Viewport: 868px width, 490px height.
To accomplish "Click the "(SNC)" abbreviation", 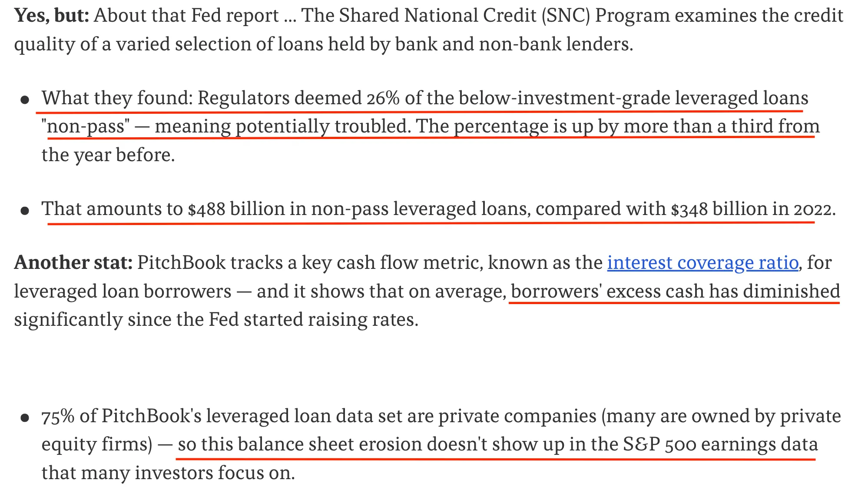I will (566, 16).
